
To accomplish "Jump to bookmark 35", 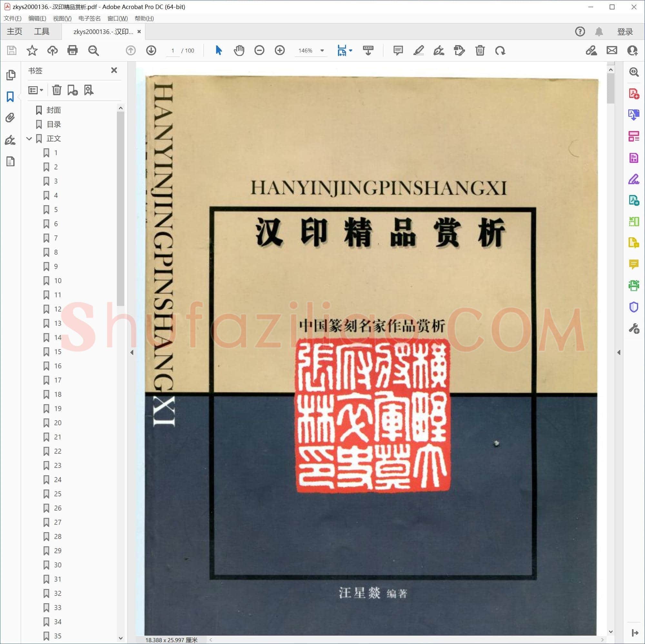I will pyautogui.click(x=57, y=636).
